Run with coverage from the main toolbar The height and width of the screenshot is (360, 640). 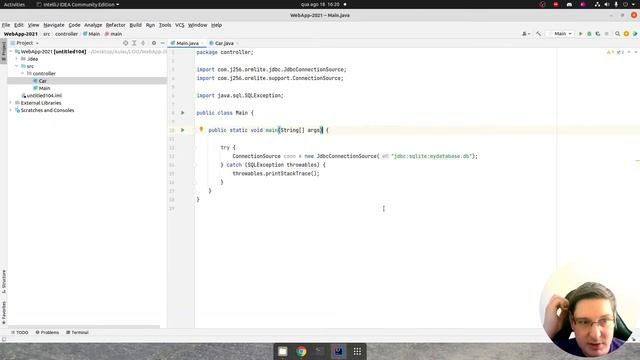point(598,34)
